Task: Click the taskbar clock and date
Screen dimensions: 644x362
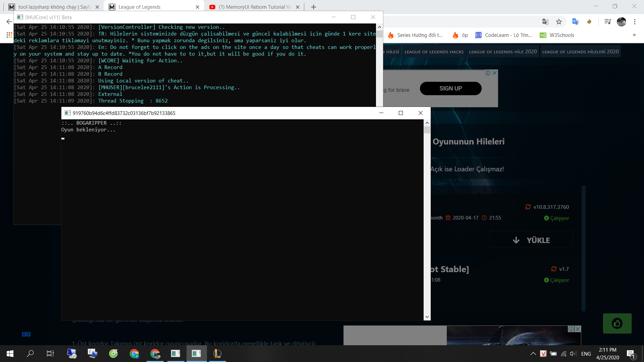Action: tap(608, 354)
